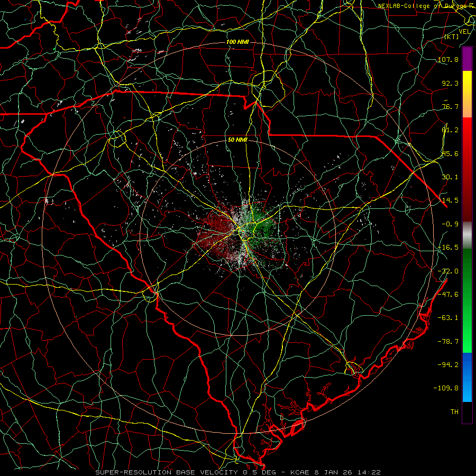The image size is (476, 476).
Task: Click the 100 NMI range ring label
Action: click(x=237, y=42)
